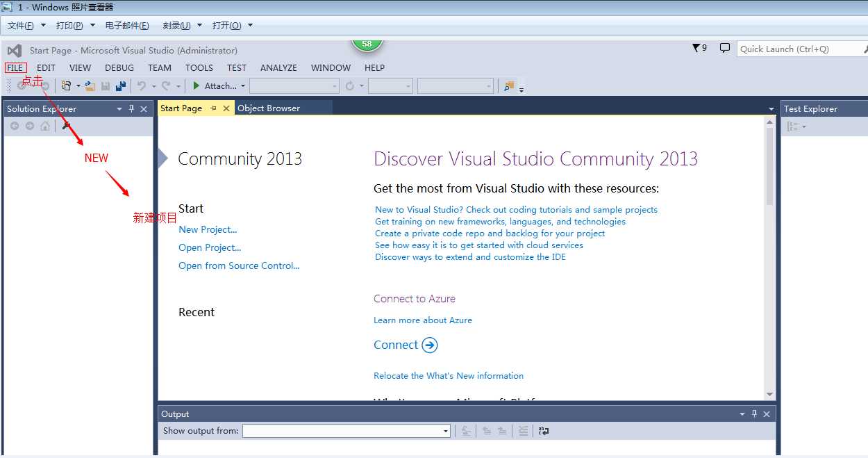The width and height of the screenshot is (868, 458).
Task: Open 打开(O) menu in Photo Viewer
Action: pyautogui.click(x=233, y=26)
